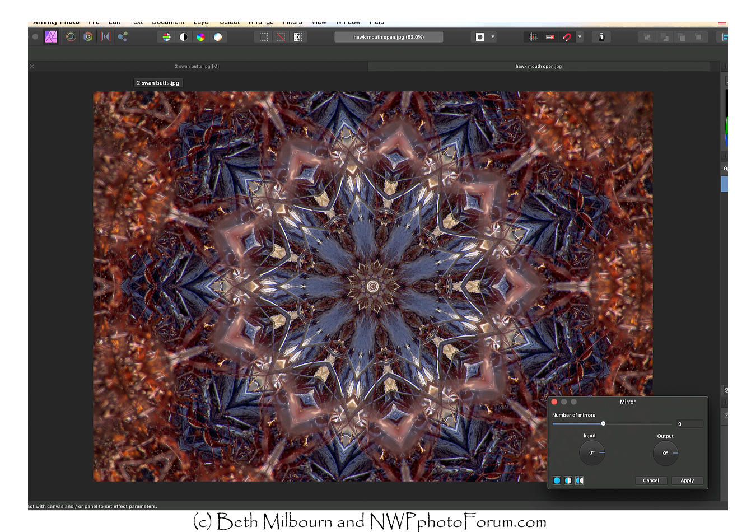Select the full preview mode in Mirror dialog
Image resolution: width=756 pixels, height=532 pixels.
click(557, 480)
